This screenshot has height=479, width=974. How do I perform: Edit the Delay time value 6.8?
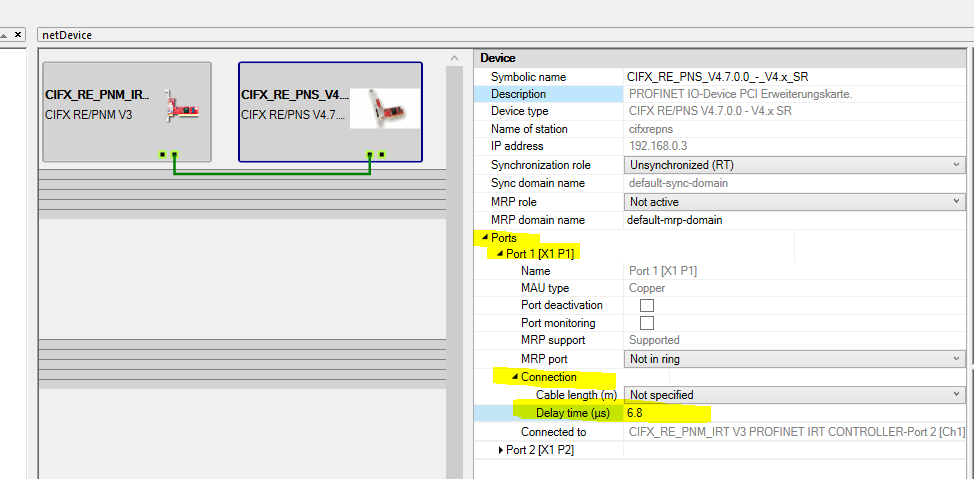pyautogui.click(x=795, y=413)
